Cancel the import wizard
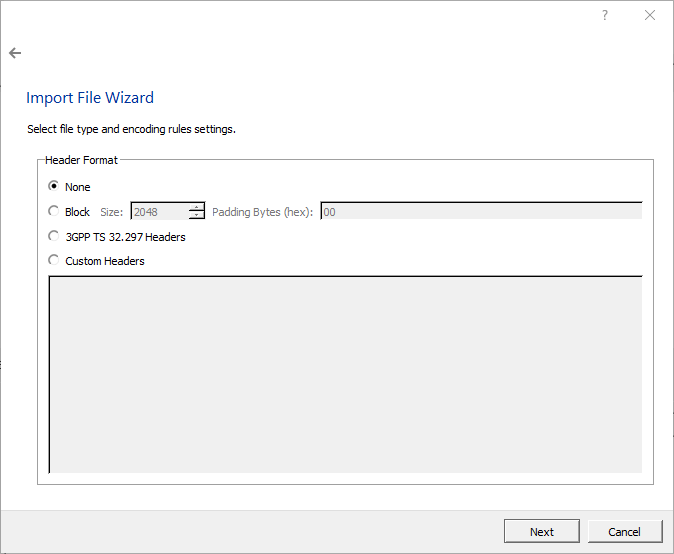 (625, 531)
